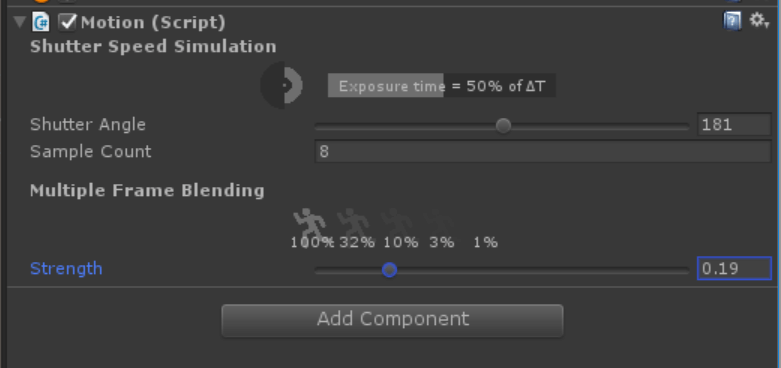Collapse the Motion (Script) component foldout
Image resolution: width=781 pixels, height=368 pixels.
(20, 22)
